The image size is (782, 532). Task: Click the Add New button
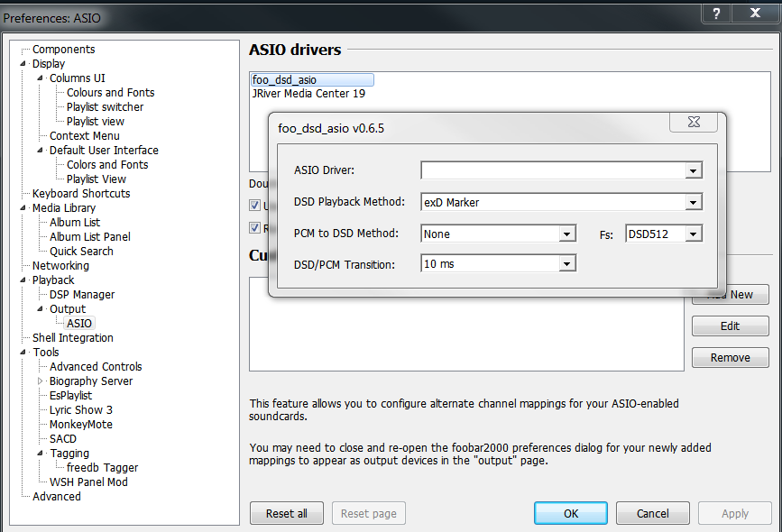click(x=741, y=295)
